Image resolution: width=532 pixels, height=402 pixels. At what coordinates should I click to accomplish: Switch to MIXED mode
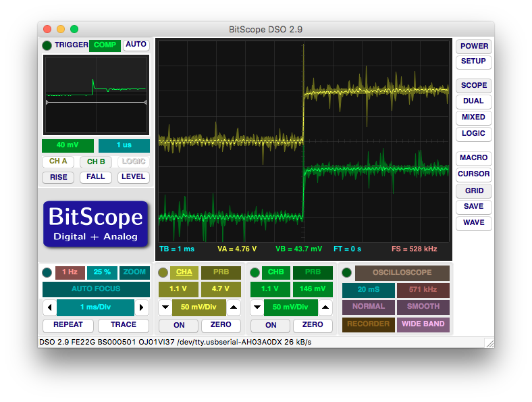pos(474,117)
